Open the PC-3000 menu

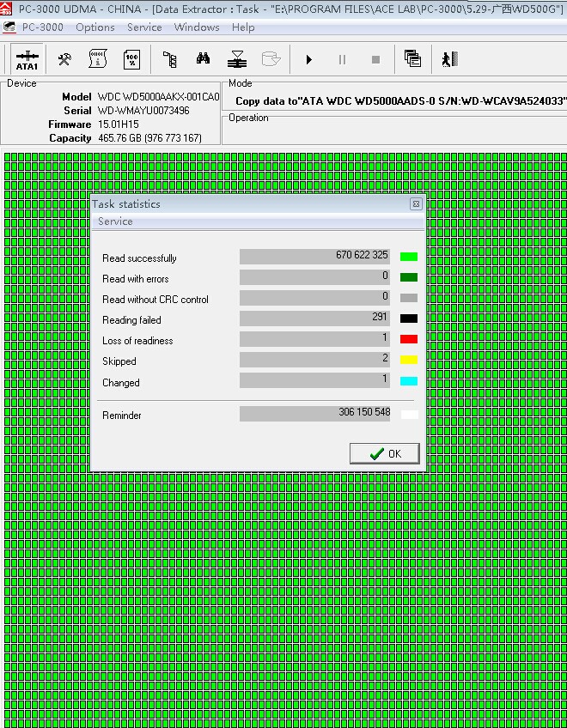(x=41, y=27)
